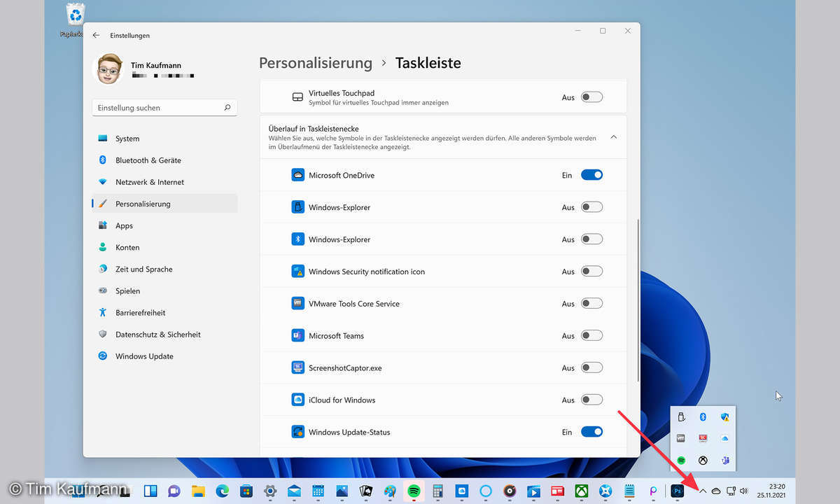The width and height of the screenshot is (840, 504).
Task: Focus the Einstellung suchen search field
Action: pyautogui.click(x=164, y=108)
